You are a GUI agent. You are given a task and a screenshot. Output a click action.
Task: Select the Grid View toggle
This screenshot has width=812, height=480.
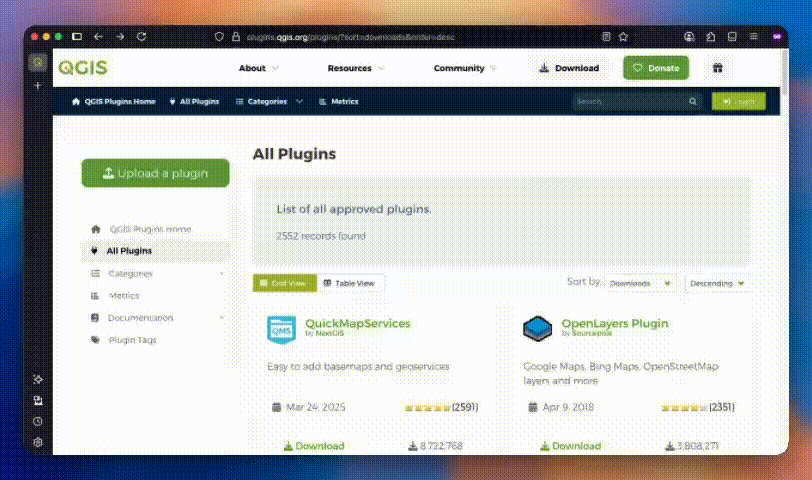click(x=284, y=283)
